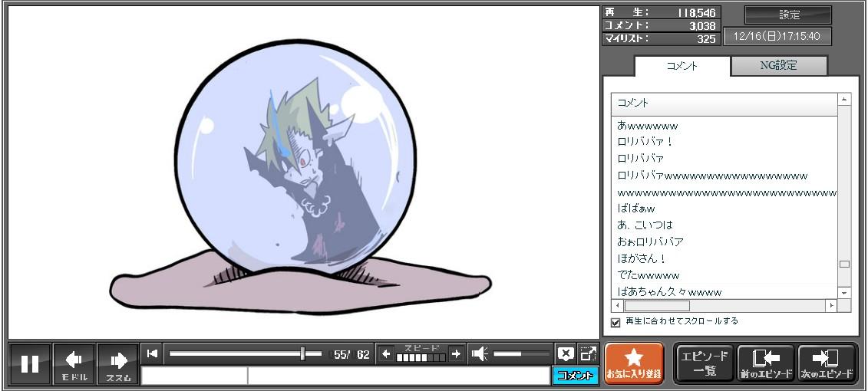
Task: Decrease playback speed with left arrow
Action: (386, 353)
